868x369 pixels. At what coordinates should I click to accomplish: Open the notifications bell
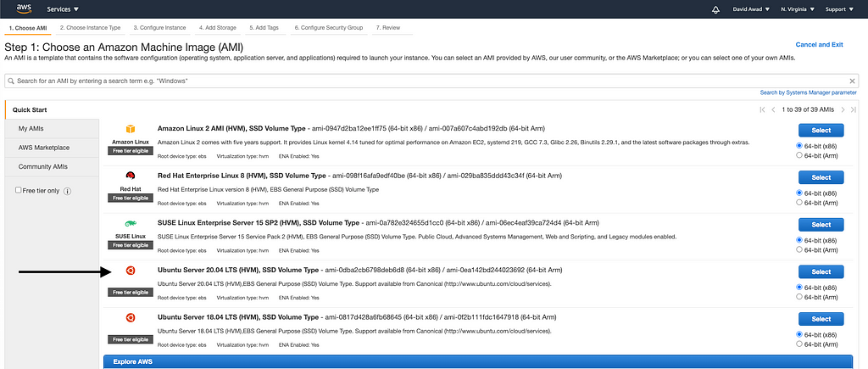[715, 9]
